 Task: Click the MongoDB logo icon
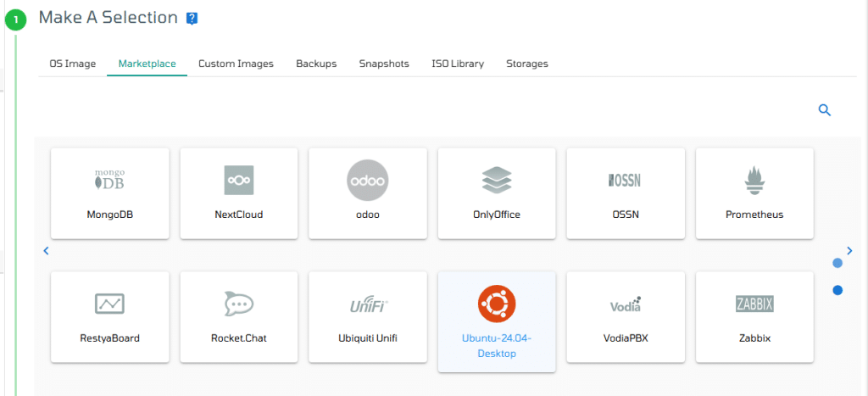click(x=109, y=180)
